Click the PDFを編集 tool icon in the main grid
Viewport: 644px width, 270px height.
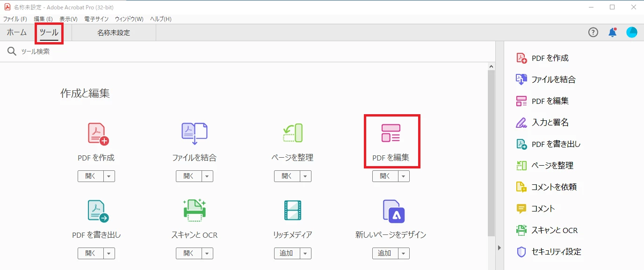[391, 133]
